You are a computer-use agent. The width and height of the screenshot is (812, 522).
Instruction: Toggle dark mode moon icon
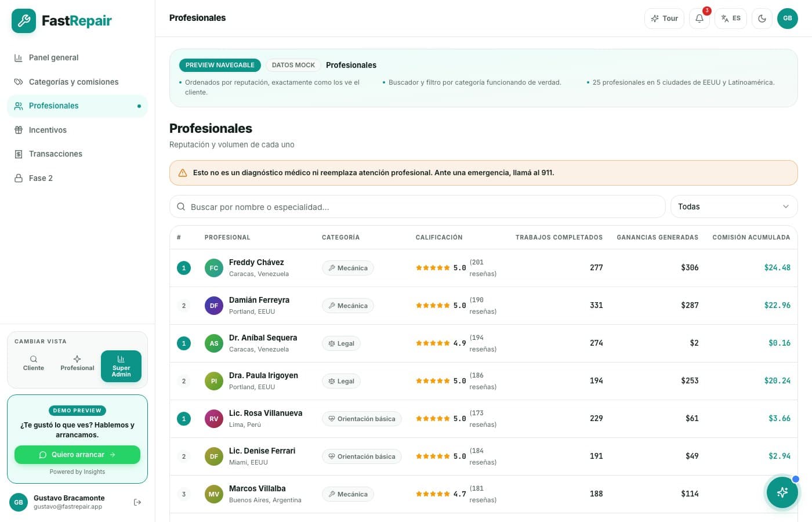click(x=762, y=19)
